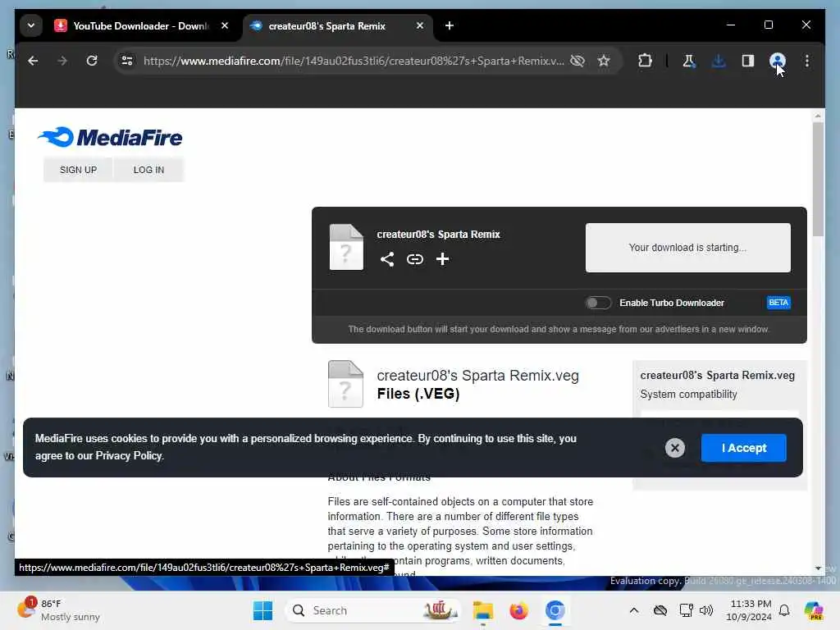Click 'Files (.VEG)' text

coord(418,394)
